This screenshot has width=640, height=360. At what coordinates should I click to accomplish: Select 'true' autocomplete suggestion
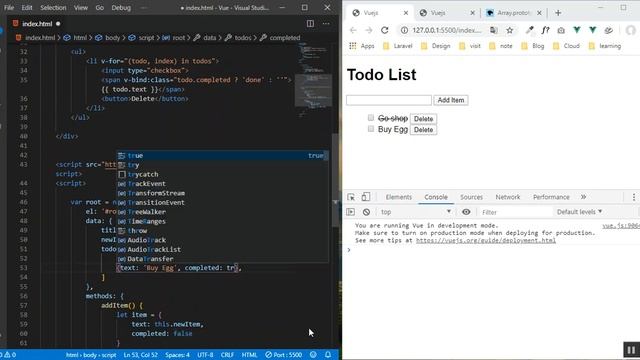point(222,156)
